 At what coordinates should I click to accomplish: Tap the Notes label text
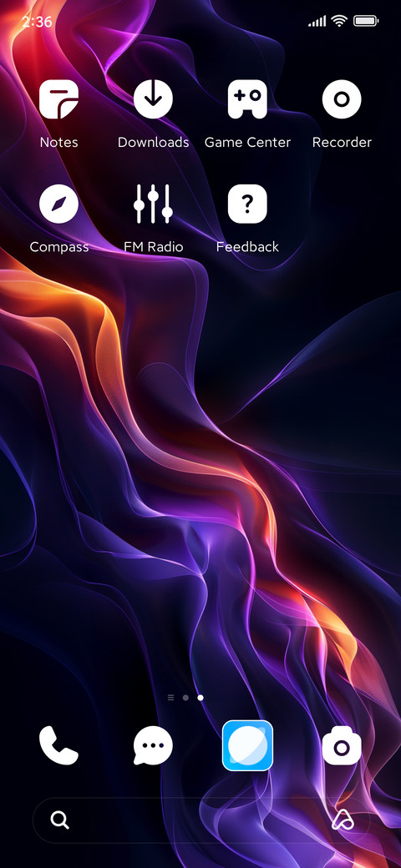coord(58,142)
